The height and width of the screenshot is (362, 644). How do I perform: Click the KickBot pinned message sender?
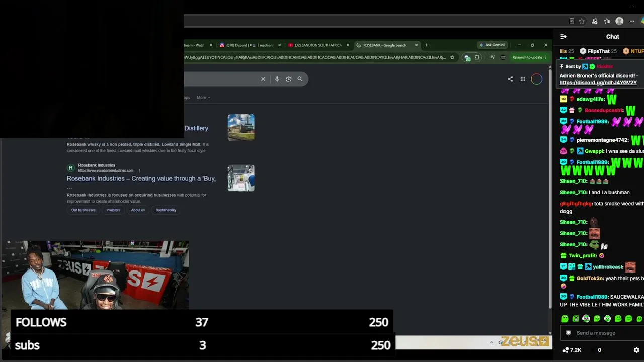pos(604,67)
